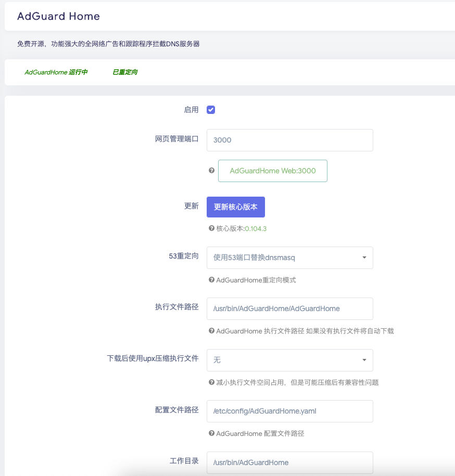
Task: Click the 53重定向 field label
Action: pyautogui.click(x=184, y=256)
